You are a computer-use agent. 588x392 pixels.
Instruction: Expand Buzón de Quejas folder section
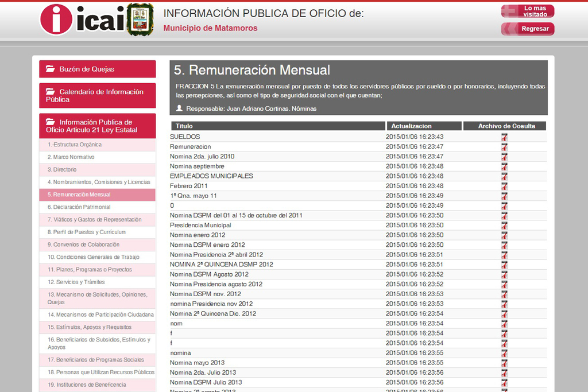[97, 69]
